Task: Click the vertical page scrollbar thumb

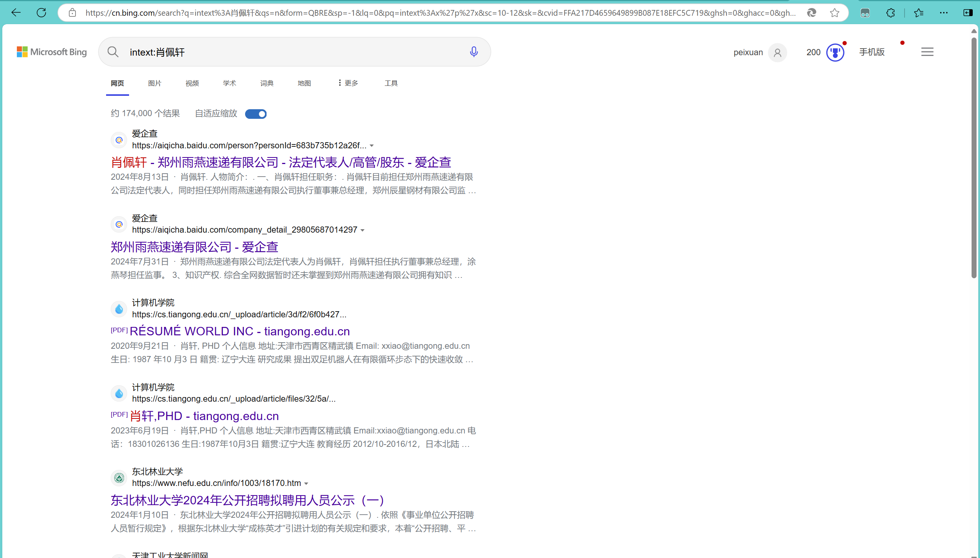Action: (x=974, y=157)
